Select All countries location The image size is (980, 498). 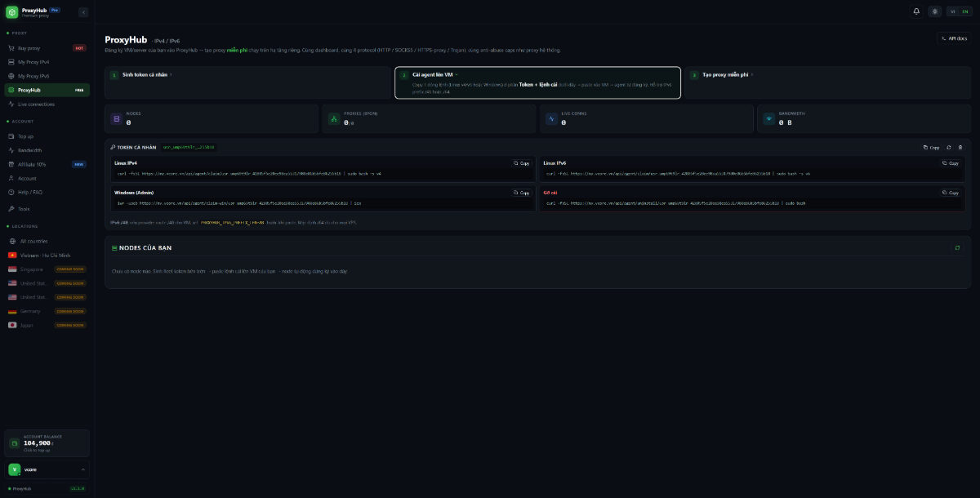click(x=46, y=241)
